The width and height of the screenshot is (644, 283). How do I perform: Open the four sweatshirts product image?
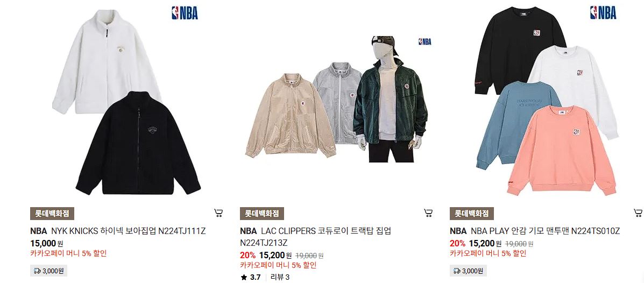(x=546, y=102)
